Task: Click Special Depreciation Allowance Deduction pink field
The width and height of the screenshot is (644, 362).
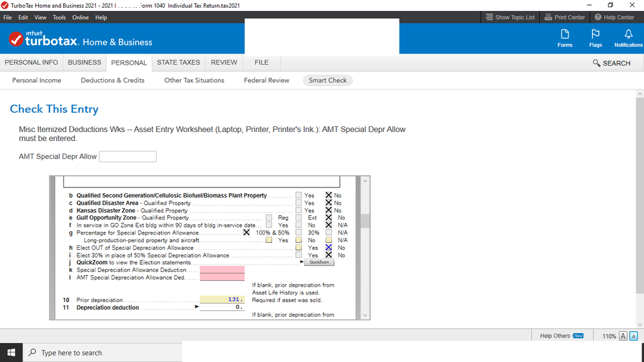Action: [x=222, y=270]
